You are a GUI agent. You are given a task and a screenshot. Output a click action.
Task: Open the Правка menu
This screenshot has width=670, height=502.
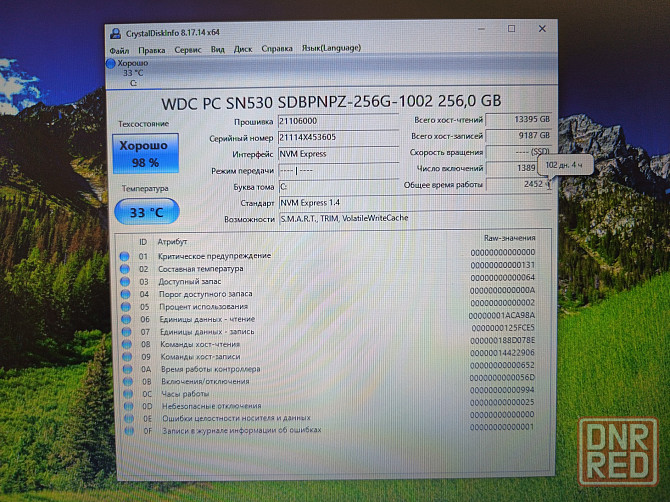[x=152, y=50]
